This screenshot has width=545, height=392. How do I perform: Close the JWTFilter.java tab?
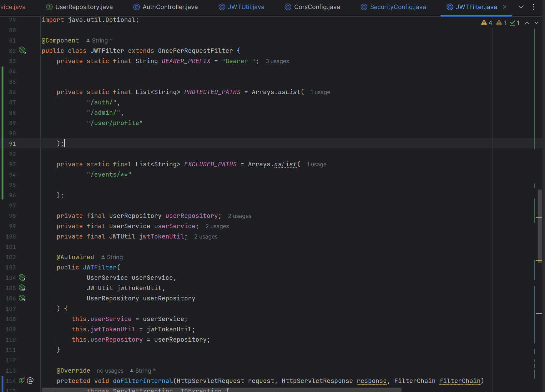coord(505,7)
